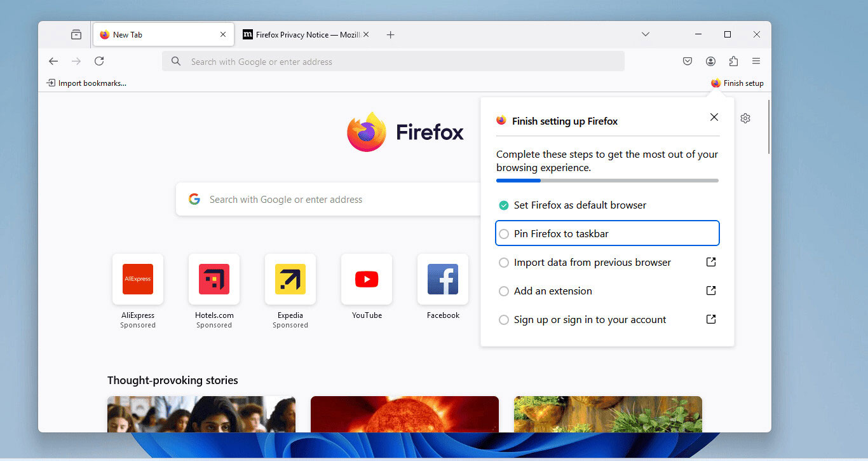Go back using the left arrow
This screenshot has width=868, height=461.
53,61
